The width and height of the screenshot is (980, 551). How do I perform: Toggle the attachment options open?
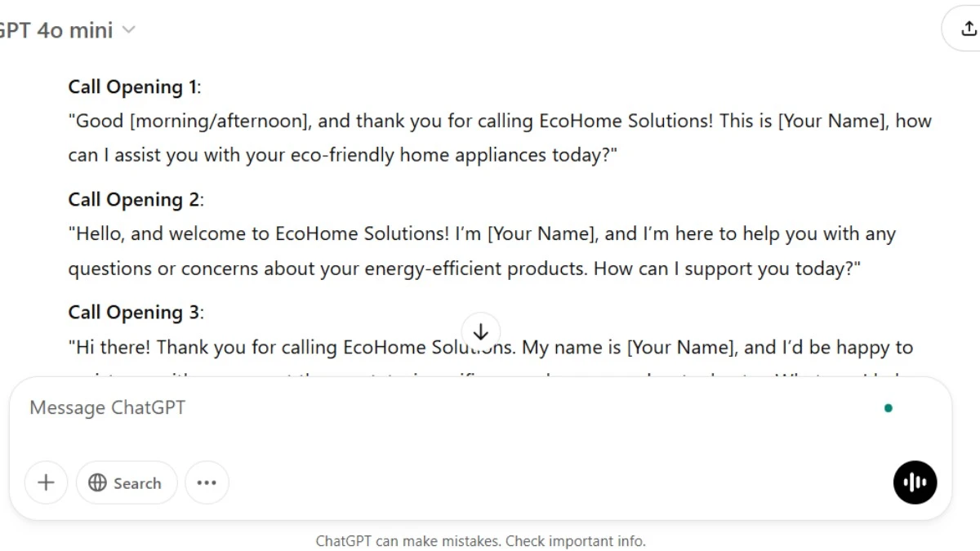click(46, 482)
